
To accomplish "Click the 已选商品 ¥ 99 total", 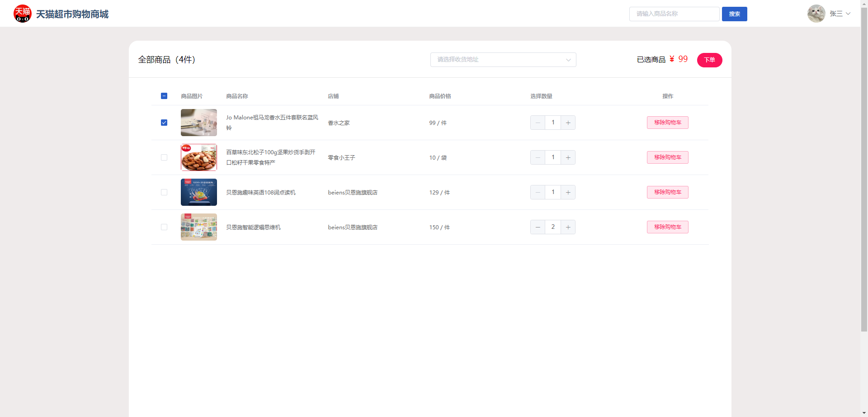I will tap(662, 59).
